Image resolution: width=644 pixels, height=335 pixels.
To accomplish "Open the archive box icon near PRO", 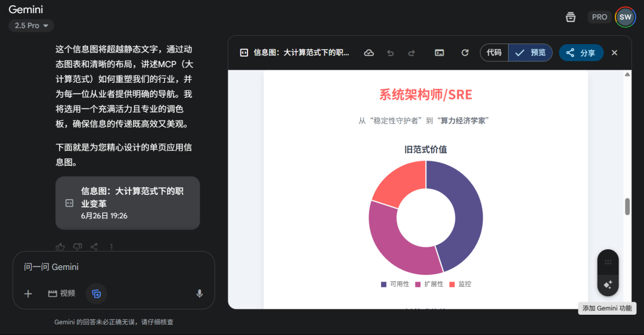I will [571, 17].
